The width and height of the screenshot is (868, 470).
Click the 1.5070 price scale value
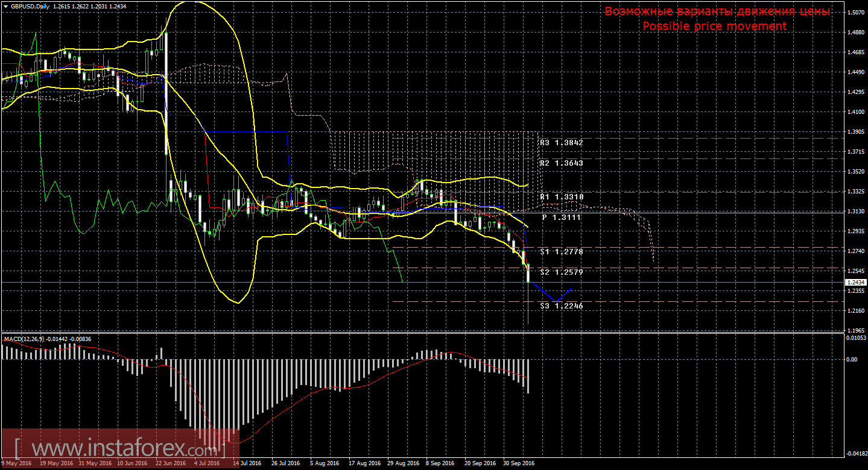tap(855, 12)
